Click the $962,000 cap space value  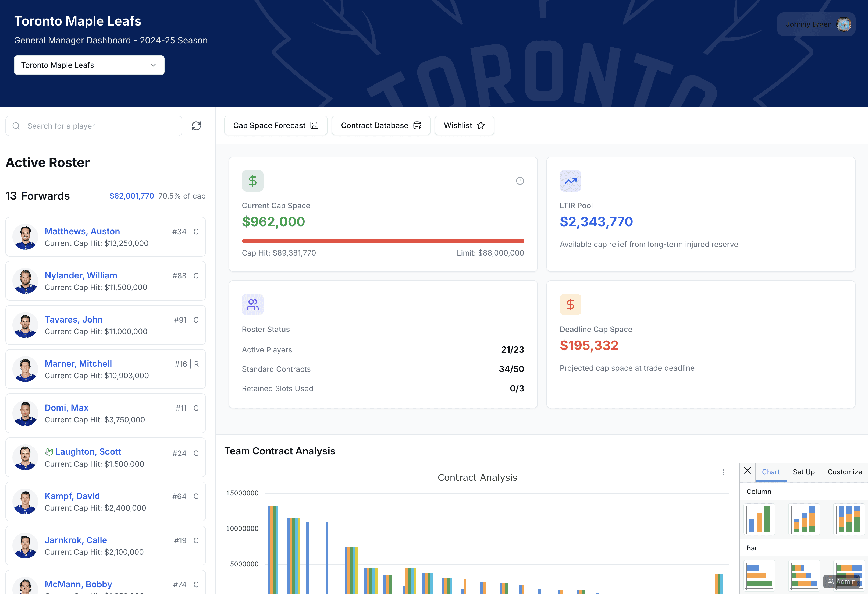273,221
